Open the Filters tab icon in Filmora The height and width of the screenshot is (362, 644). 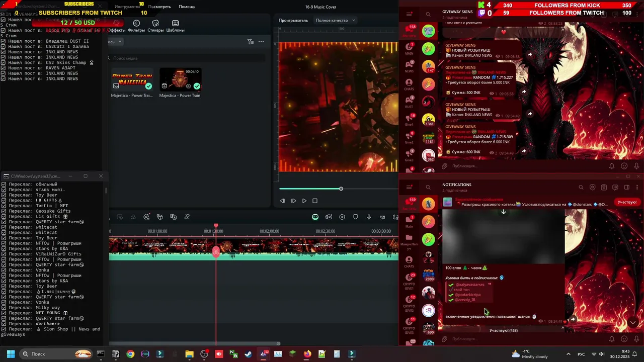tap(136, 23)
